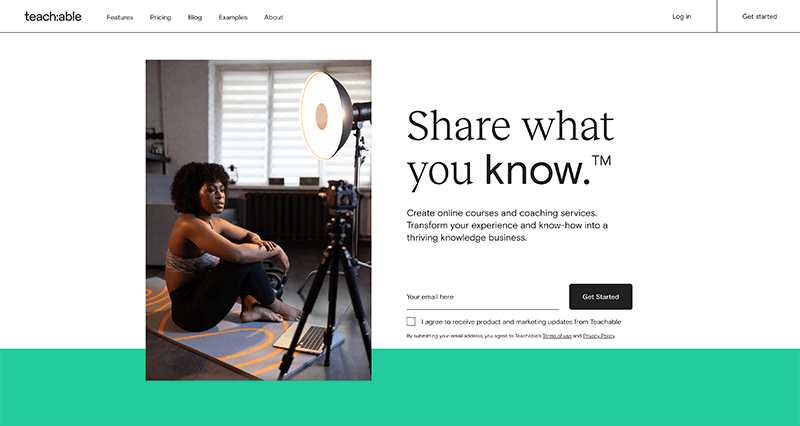800x426 pixels.
Task: Open the Privacy Policy link
Action: click(598, 336)
